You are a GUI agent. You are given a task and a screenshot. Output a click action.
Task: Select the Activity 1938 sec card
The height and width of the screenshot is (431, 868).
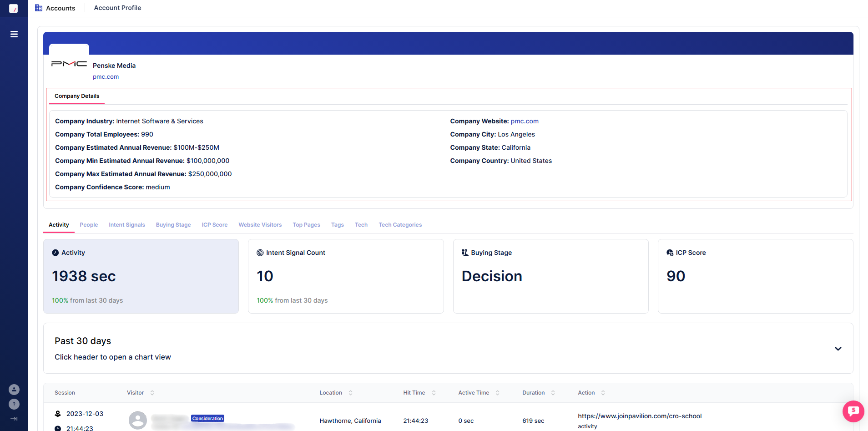[x=141, y=276]
